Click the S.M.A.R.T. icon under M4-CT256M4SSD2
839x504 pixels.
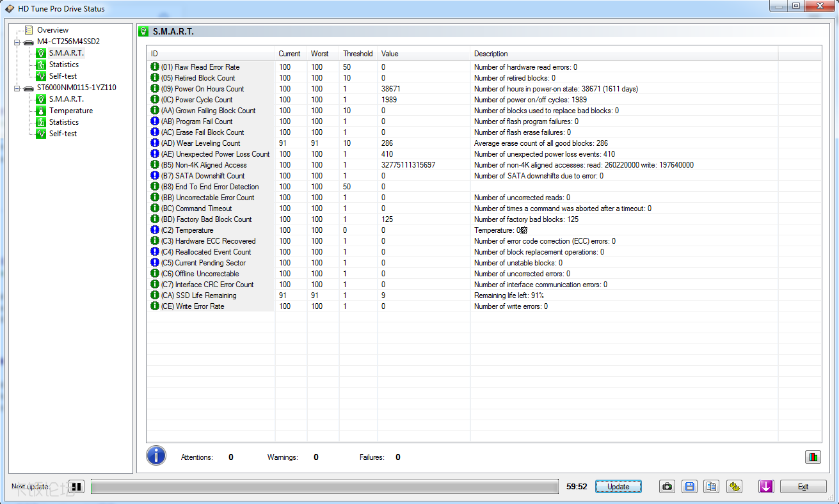41,53
